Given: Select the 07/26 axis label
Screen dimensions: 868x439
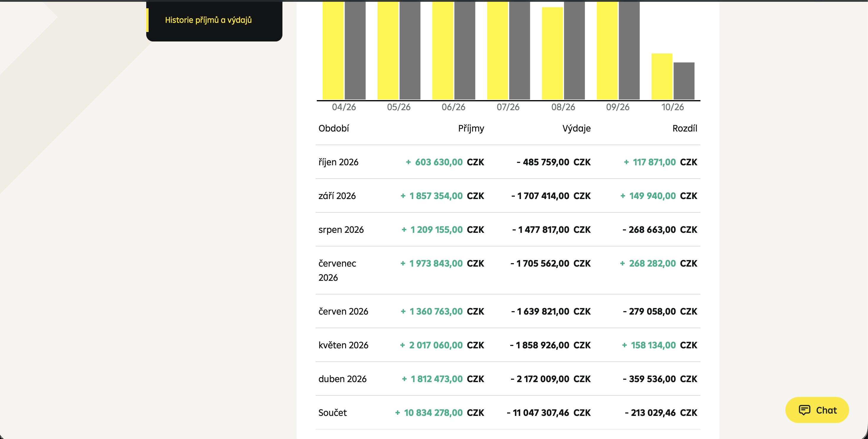Looking at the screenshot, I should tap(508, 107).
